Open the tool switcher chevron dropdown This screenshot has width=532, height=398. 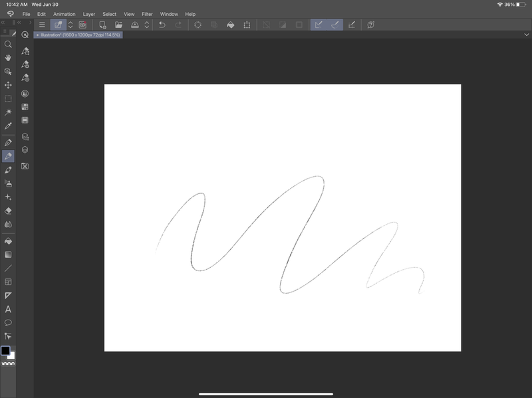(x=70, y=25)
